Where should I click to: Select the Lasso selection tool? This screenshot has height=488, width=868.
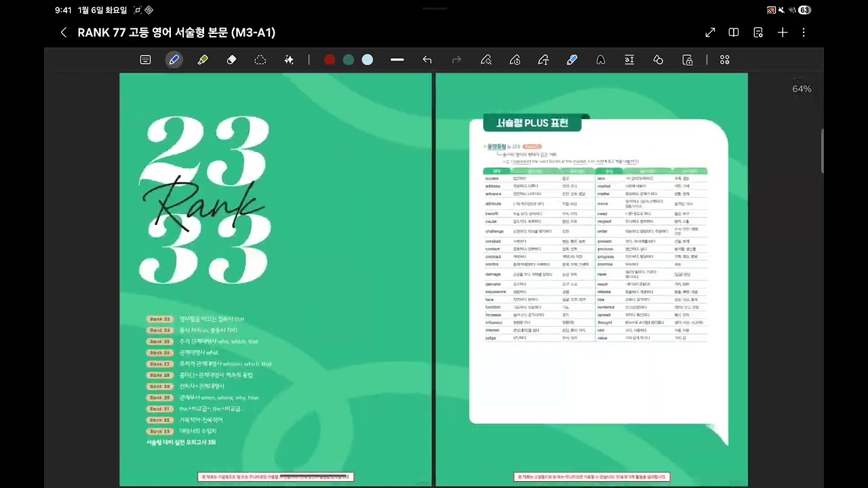click(x=260, y=60)
